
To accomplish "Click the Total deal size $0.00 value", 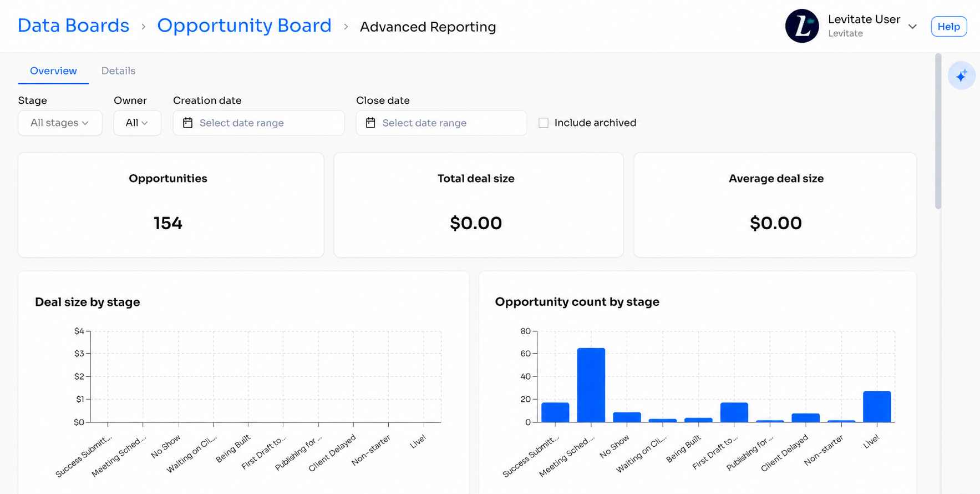I will (476, 223).
